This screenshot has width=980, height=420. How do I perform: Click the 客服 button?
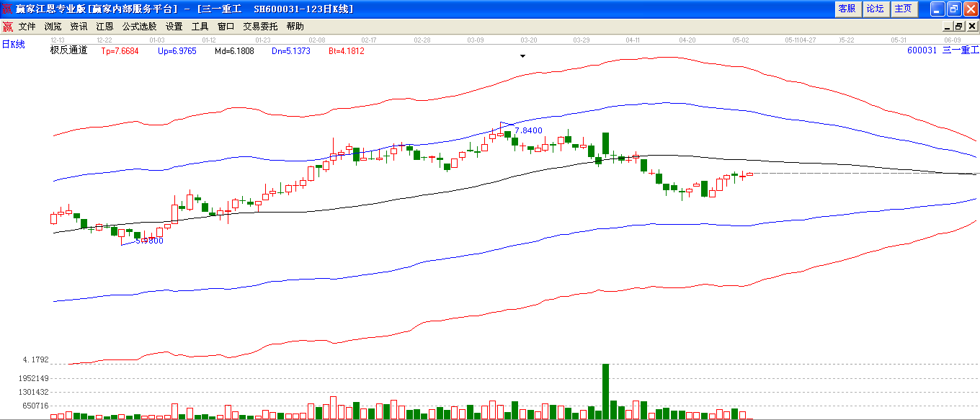(847, 9)
